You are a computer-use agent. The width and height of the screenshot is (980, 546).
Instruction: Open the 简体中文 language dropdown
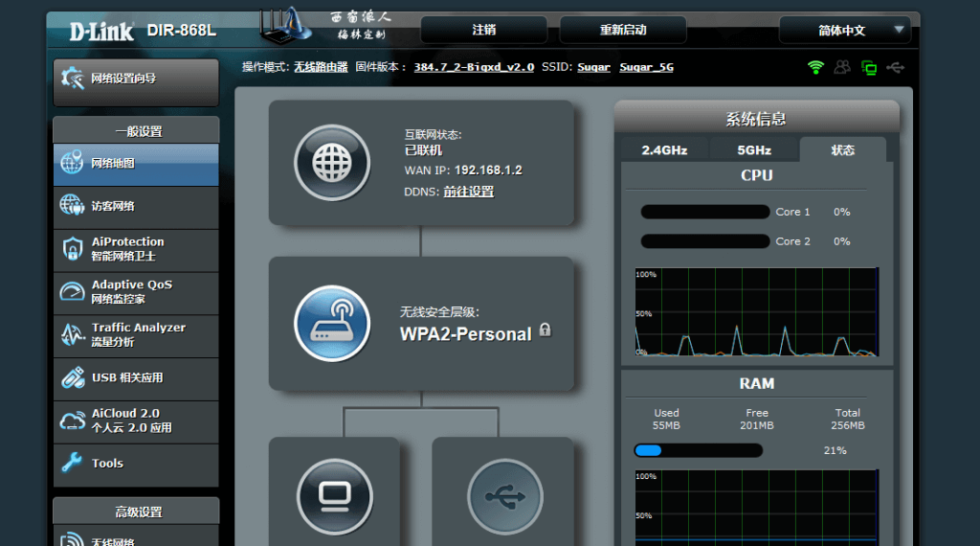pos(845,30)
